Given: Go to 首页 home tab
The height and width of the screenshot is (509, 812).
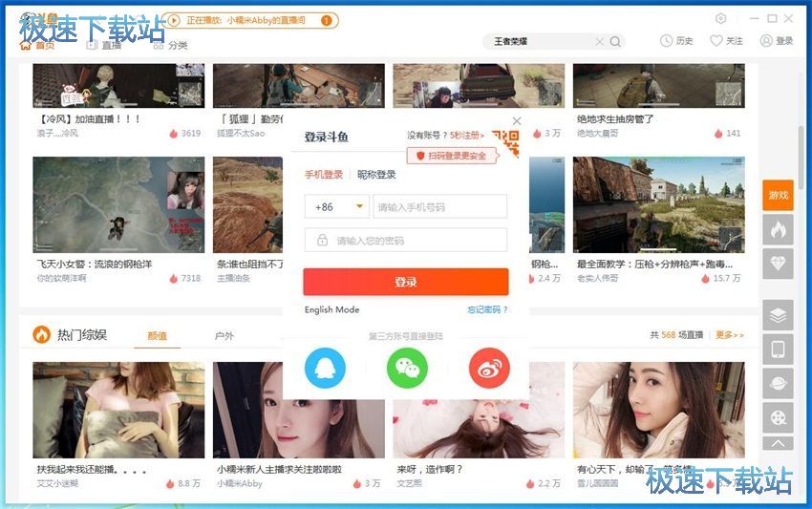Looking at the screenshot, I should [x=37, y=45].
